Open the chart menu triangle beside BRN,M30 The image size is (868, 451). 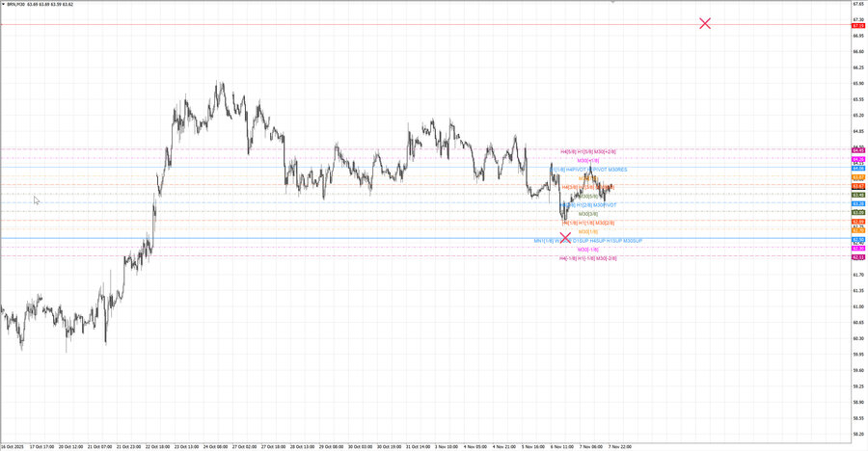point(3,4)
